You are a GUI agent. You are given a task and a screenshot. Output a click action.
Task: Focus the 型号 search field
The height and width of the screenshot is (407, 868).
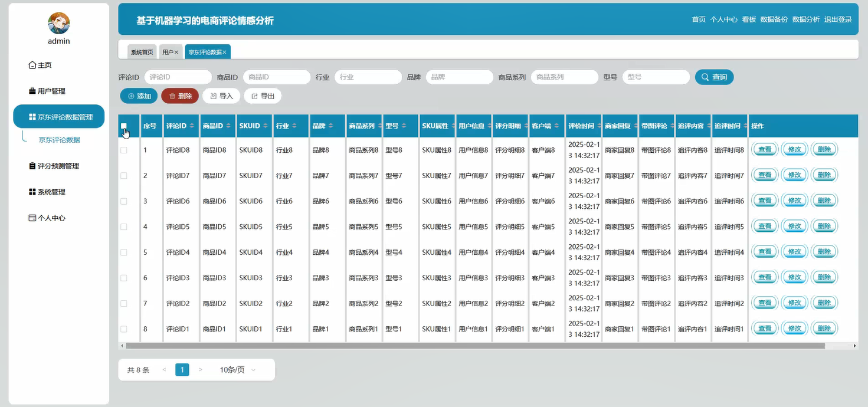click(656, 77)
